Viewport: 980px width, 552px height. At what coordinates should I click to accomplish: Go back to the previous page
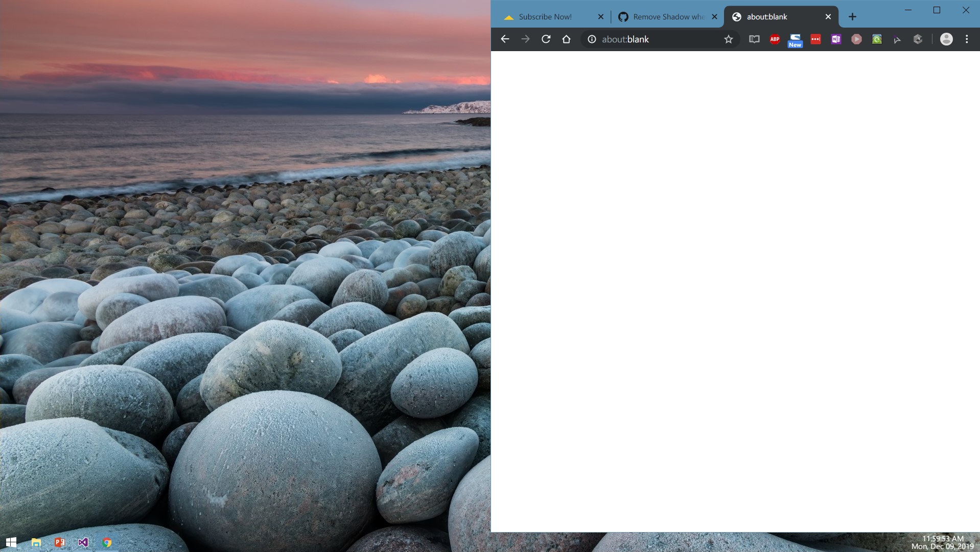(x=505, y=39)
